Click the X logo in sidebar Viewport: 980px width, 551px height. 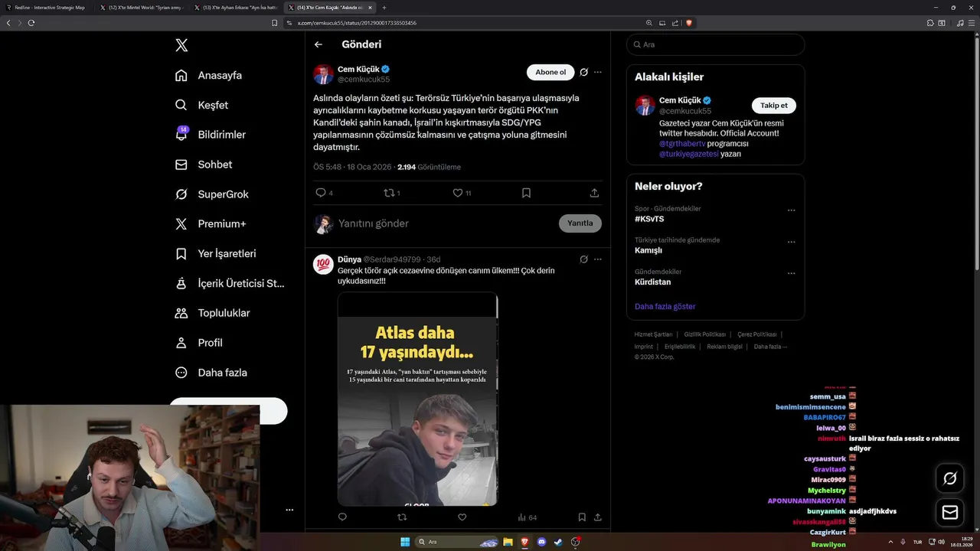[x=181, y=45]
